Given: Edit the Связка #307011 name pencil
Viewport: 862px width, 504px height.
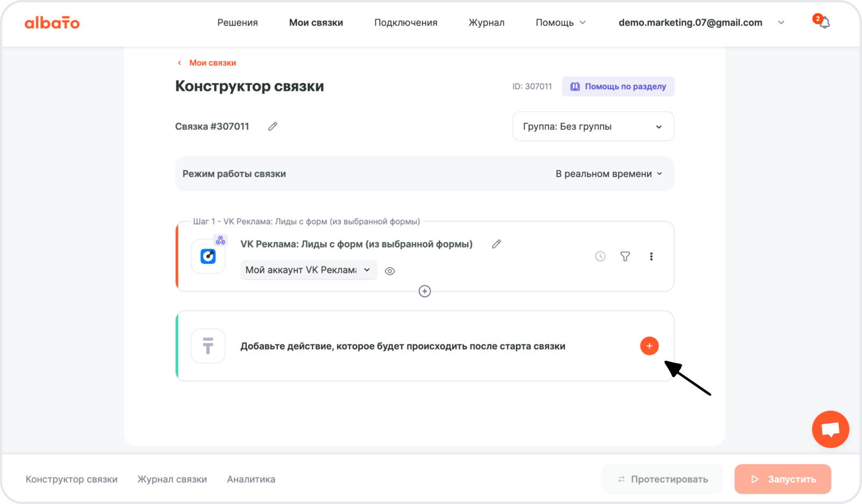Looking at the screenshot, I should tap(273, 127).
